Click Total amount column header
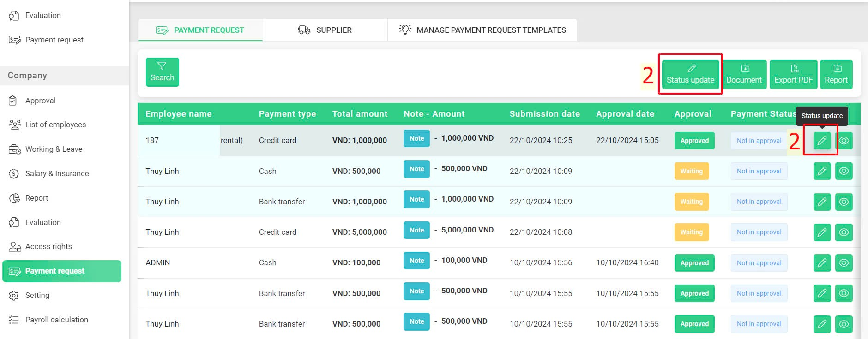Viewport: 868px width, 339px height. 360,114
